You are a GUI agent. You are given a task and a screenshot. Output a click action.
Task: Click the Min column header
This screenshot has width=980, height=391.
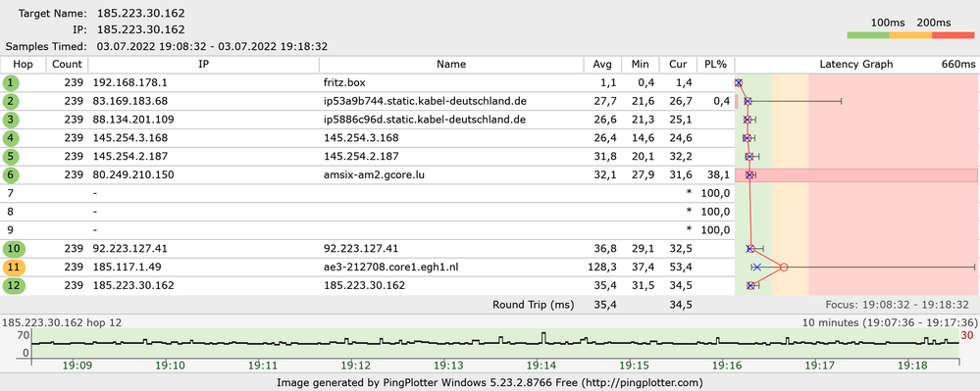[640, 65]
